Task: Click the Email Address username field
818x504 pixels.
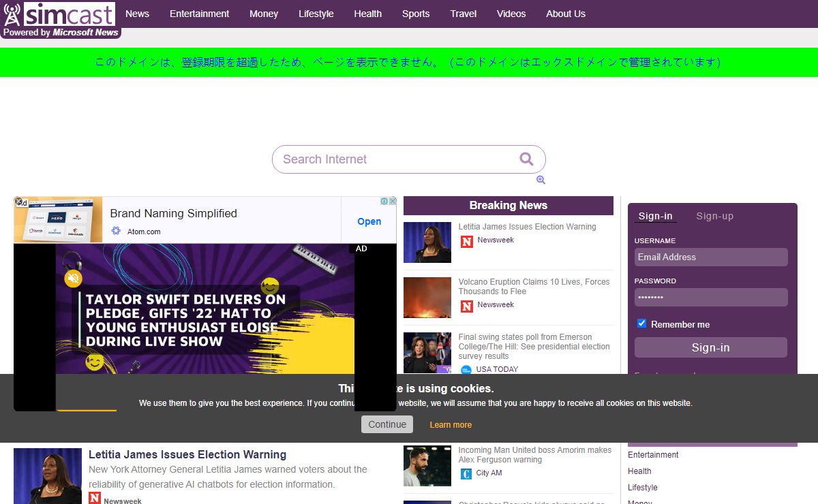Action: click(x=711, y=257)
